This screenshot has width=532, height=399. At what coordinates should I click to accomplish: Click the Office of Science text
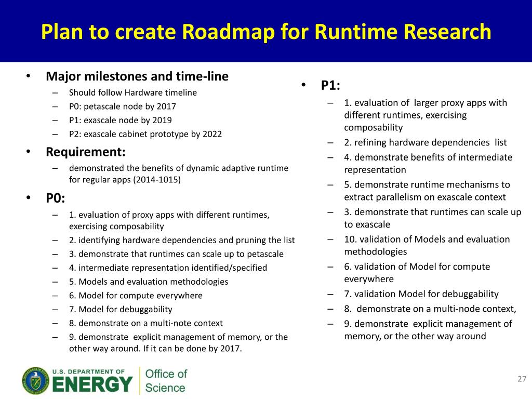pyautogui.click(x=166, y=381)
